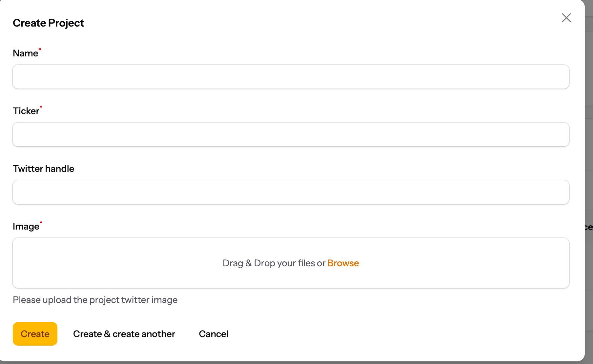593x364 pixels.
Task: Click the Name field label
Action: tap(25, 53)
